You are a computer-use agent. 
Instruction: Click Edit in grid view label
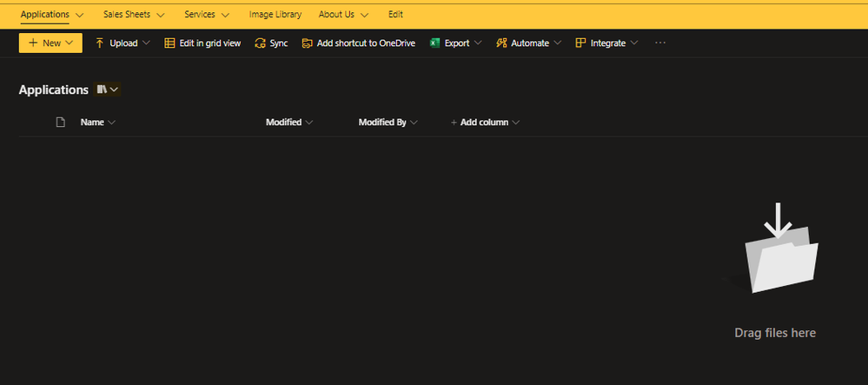(x=209, y=43)
